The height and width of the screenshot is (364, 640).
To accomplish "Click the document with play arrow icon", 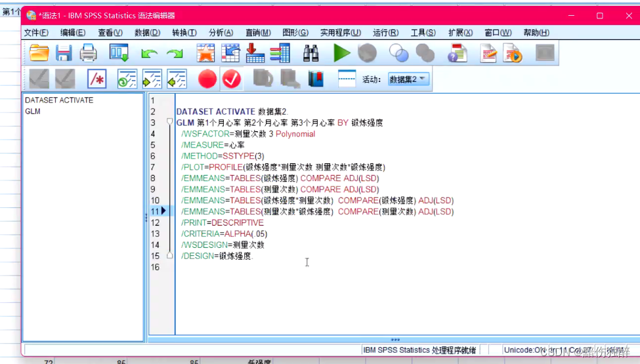I will (x=513, y=53).
